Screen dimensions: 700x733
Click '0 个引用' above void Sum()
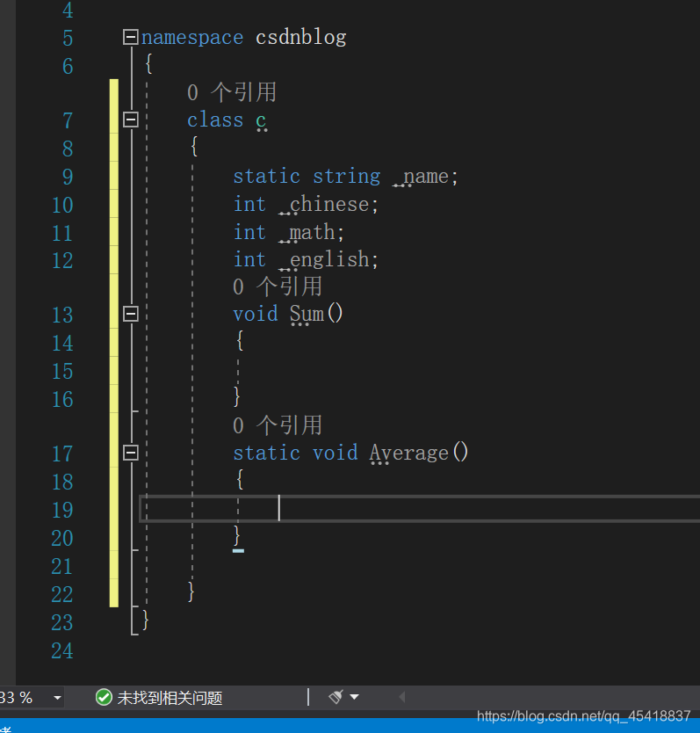[278, 287]
